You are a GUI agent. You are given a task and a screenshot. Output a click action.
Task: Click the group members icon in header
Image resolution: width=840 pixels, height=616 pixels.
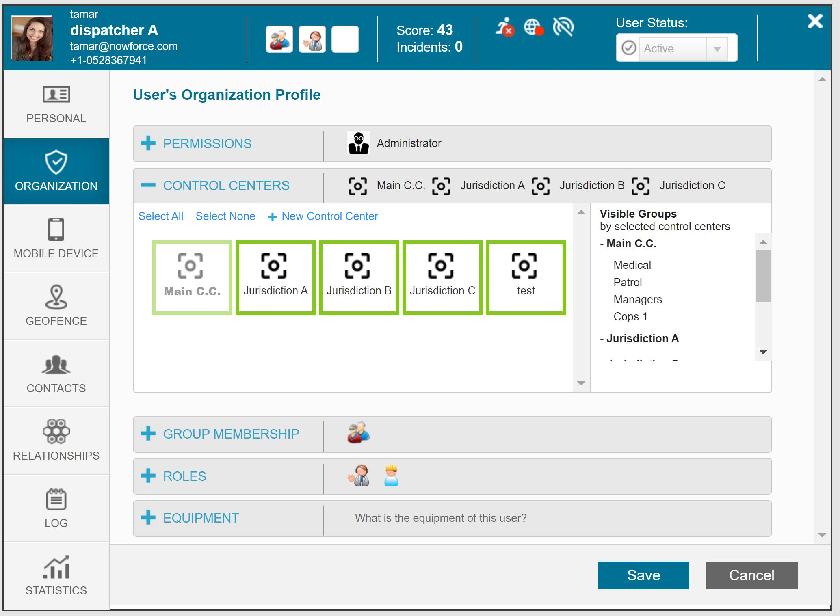(x=279, y=39)
